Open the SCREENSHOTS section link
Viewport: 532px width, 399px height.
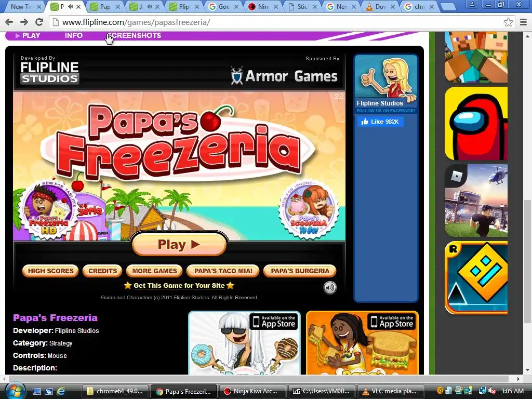click(135, 36)
